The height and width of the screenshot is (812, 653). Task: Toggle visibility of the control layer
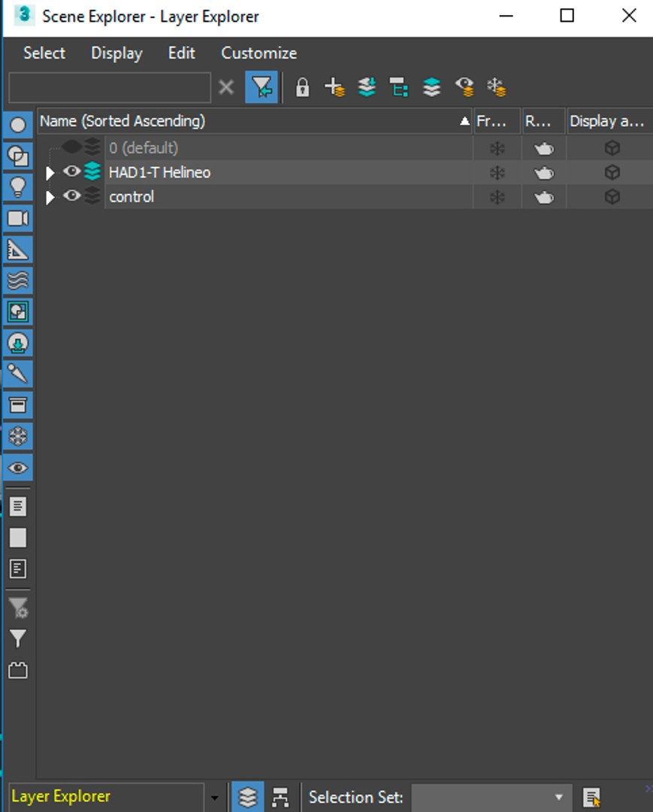click(72, 195)
